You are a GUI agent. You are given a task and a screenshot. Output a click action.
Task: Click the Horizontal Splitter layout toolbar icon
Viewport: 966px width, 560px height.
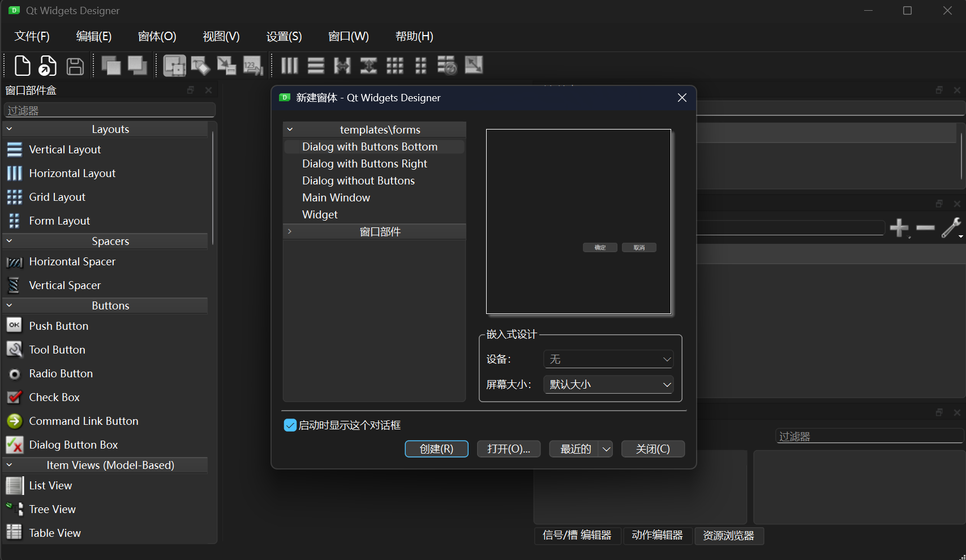[342, 66]
